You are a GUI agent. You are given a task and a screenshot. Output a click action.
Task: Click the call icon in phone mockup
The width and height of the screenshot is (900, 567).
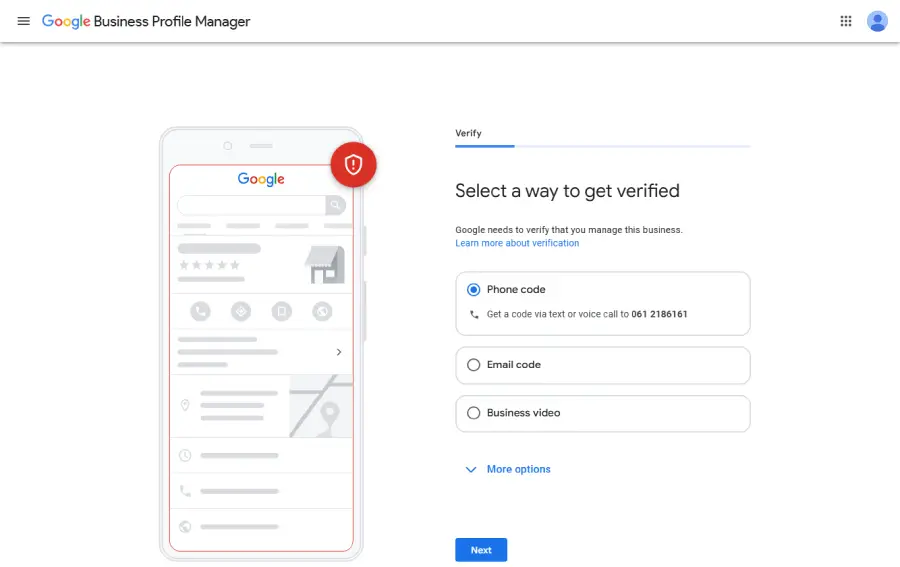200,312
